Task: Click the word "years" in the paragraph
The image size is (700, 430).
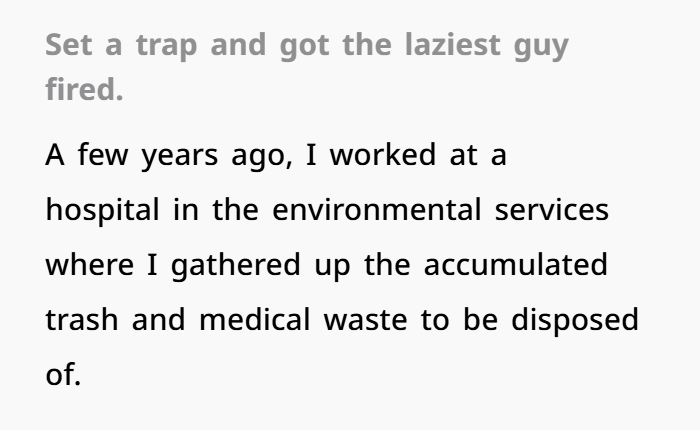Action: click(x=179, y=157)
